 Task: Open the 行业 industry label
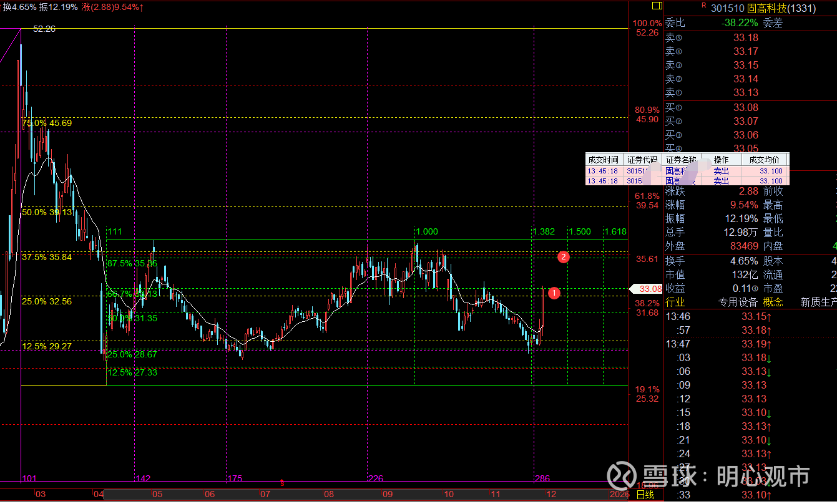[x=675, y=303]
